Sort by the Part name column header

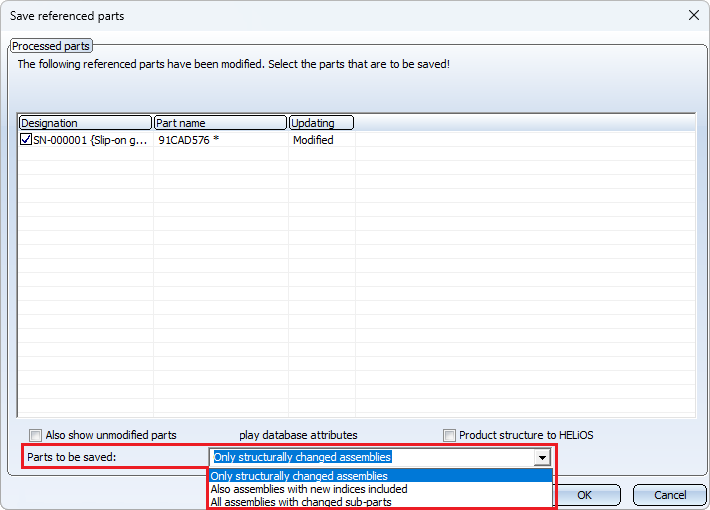221,123
